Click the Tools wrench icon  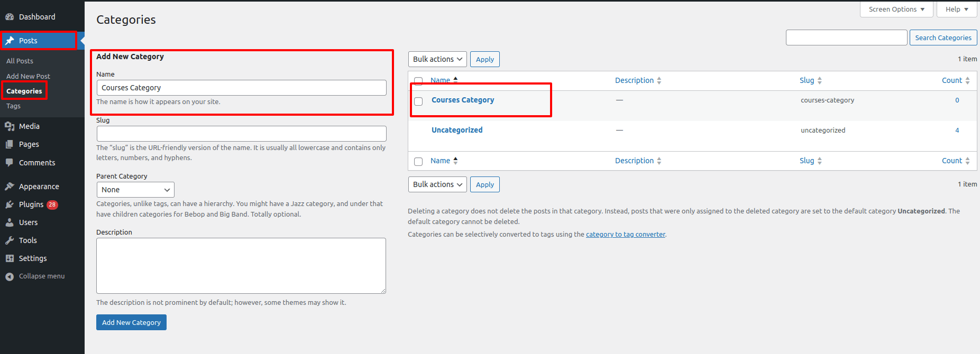pos(10,240)
